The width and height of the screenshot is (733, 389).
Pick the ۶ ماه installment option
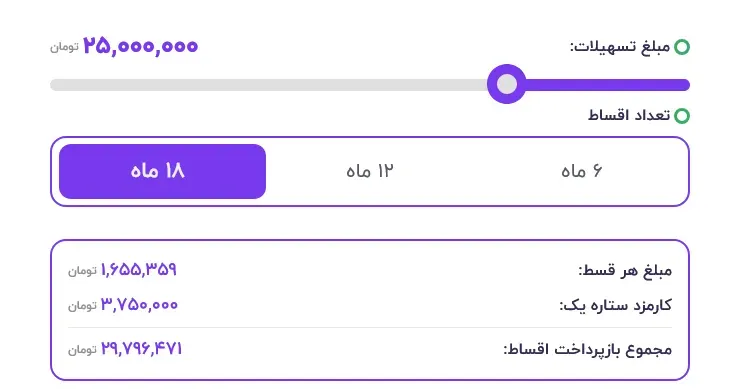point(581,171)
